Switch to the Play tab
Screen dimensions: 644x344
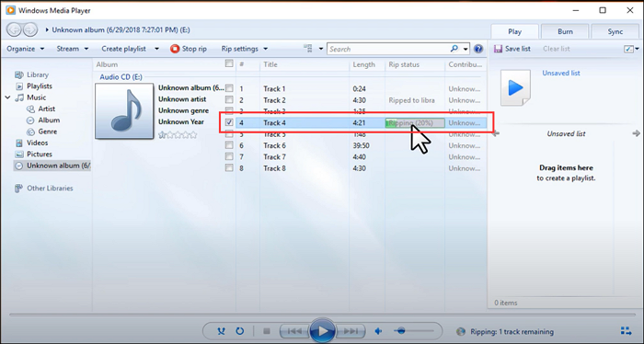(514, 31)
